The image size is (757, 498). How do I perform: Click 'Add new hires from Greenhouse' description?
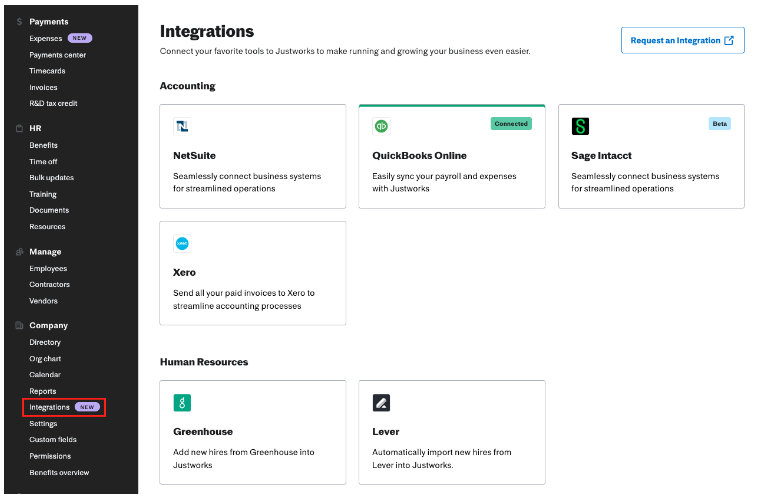(x=243, y=458)
